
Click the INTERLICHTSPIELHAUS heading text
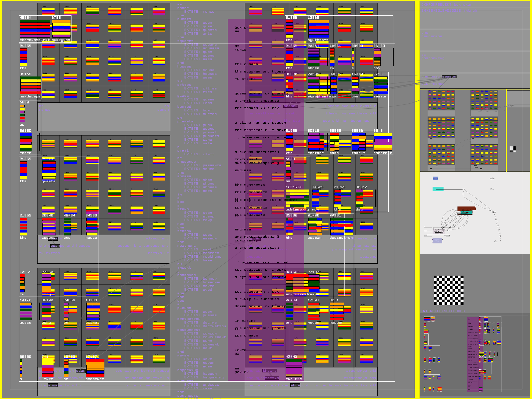pyautogui.click(x=443, y=311)
